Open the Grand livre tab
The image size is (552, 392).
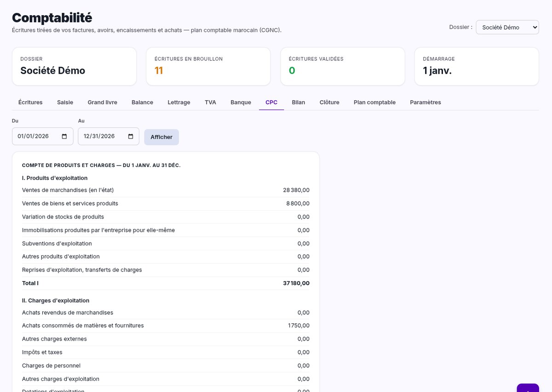coord(103,102)
